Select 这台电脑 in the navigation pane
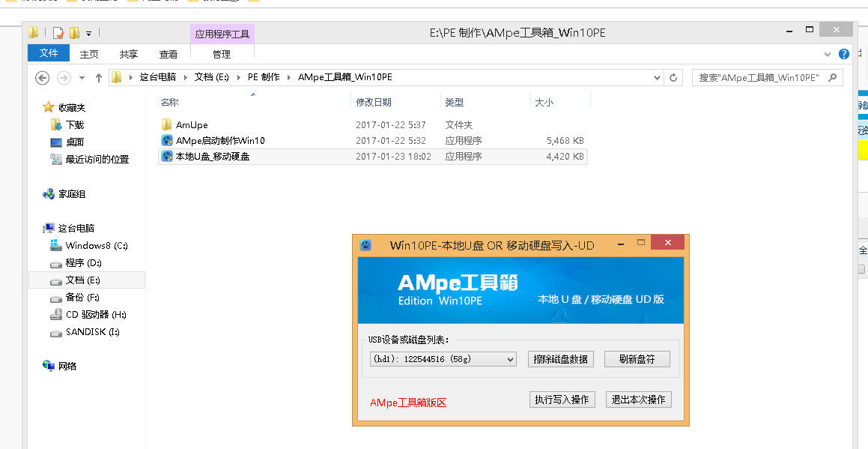 click(x=76, y=228)
